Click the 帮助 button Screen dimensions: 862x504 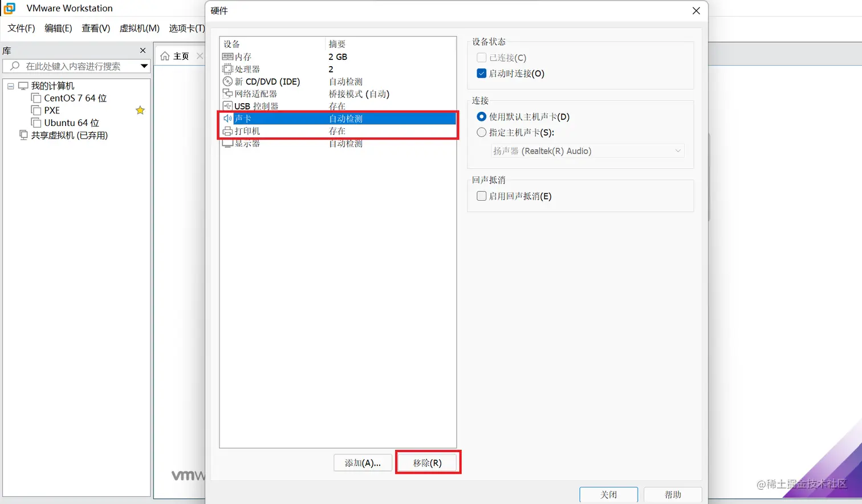(673, 494)
